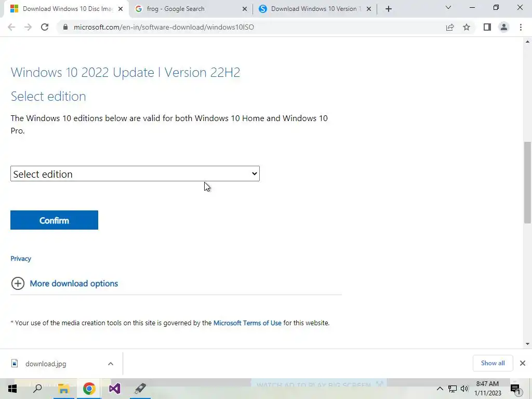Open the tab search chevron
The height and width of the screenshot is (399, 532).
[x=448, y=7]
